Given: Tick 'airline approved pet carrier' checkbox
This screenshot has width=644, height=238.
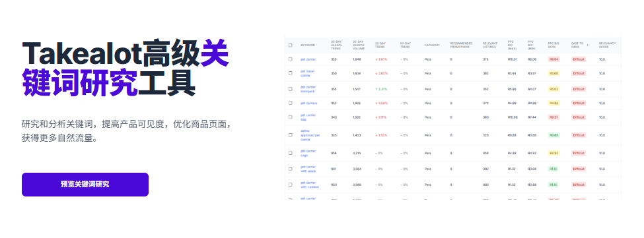Looking at the screenshot, I should pyautogui.click(x=291, y=134).
